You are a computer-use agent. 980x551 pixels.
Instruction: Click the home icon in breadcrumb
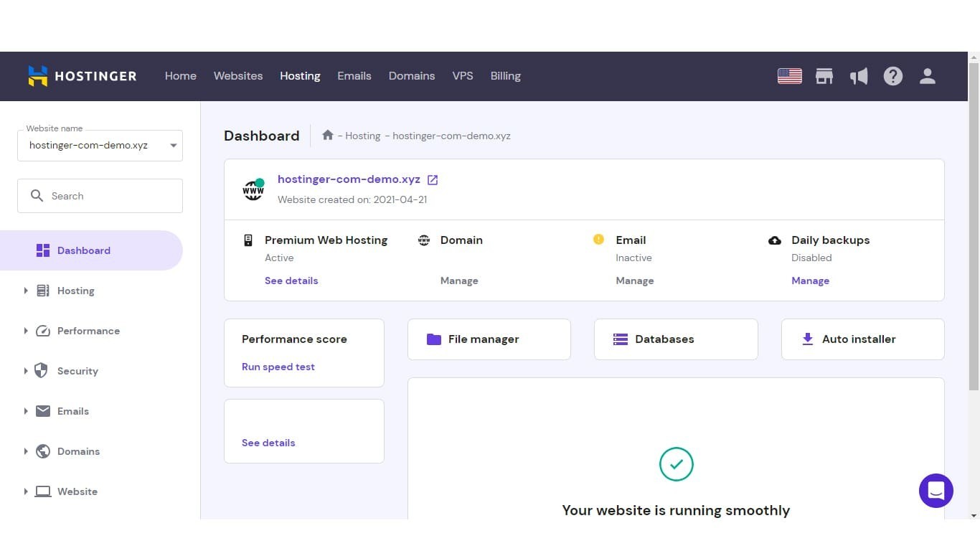[328, 135]
